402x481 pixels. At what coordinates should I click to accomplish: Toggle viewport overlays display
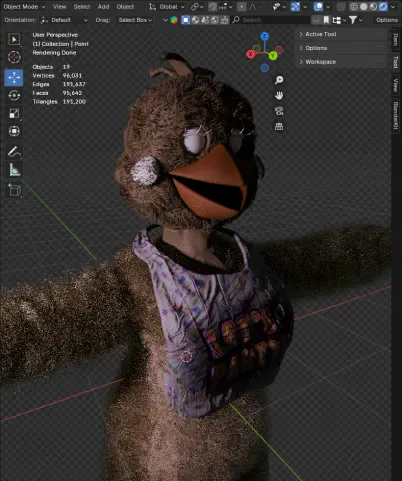[318, 7]
